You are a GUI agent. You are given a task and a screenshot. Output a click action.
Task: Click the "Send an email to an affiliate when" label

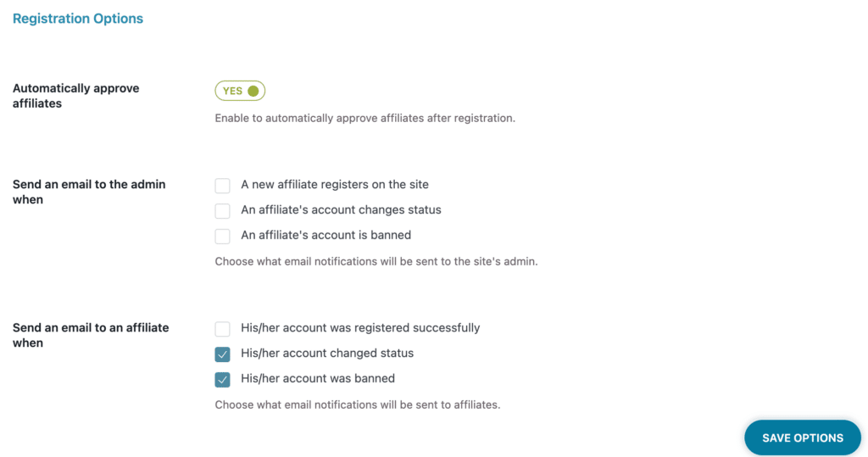point(91,335)
